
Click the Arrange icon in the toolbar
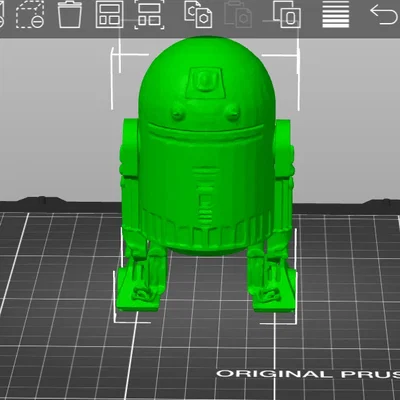pos(110,14)
